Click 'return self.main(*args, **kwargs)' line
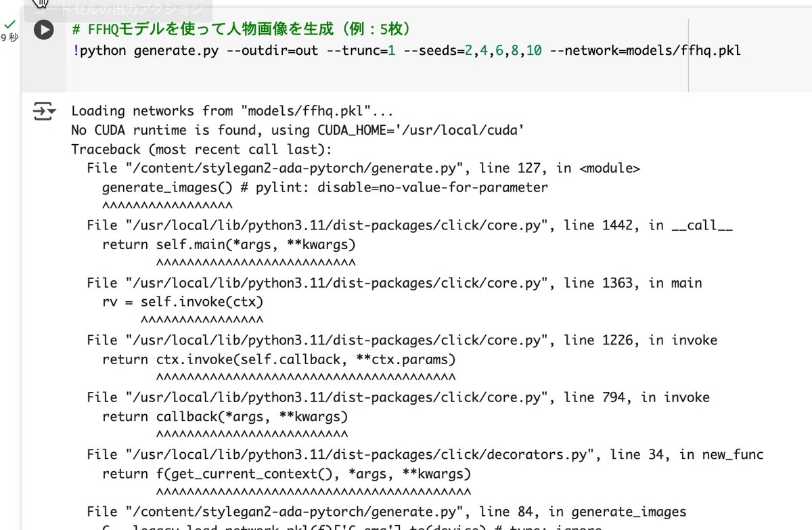The width and height of the screenshot is (812, 530). click(229, 244)
